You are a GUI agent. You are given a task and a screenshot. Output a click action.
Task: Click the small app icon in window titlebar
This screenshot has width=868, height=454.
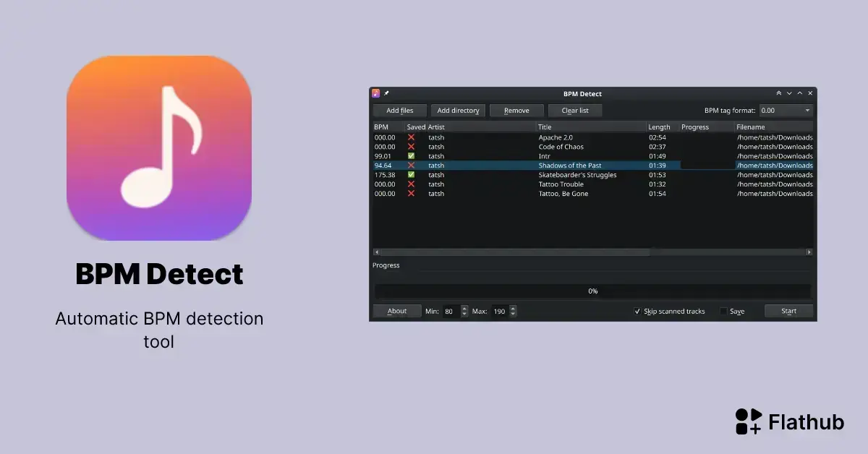[x=376, y=93]
